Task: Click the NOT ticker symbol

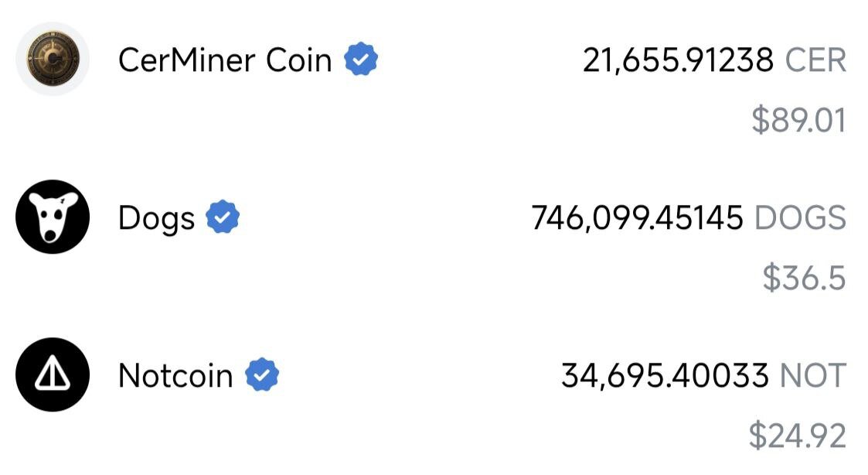Action: (x=813, y=376)
